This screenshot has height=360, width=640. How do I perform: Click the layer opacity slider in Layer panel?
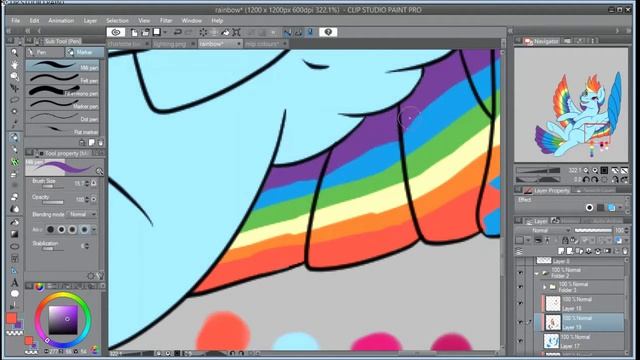tap(593, 231)
